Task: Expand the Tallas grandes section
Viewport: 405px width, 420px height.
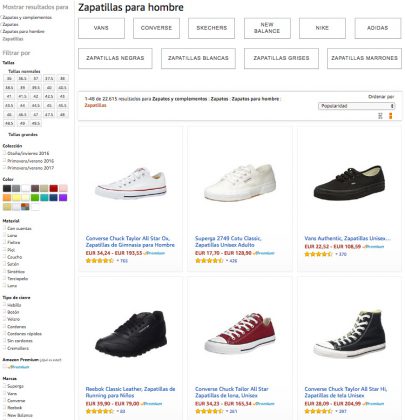Action: click(x=23, y=135)
